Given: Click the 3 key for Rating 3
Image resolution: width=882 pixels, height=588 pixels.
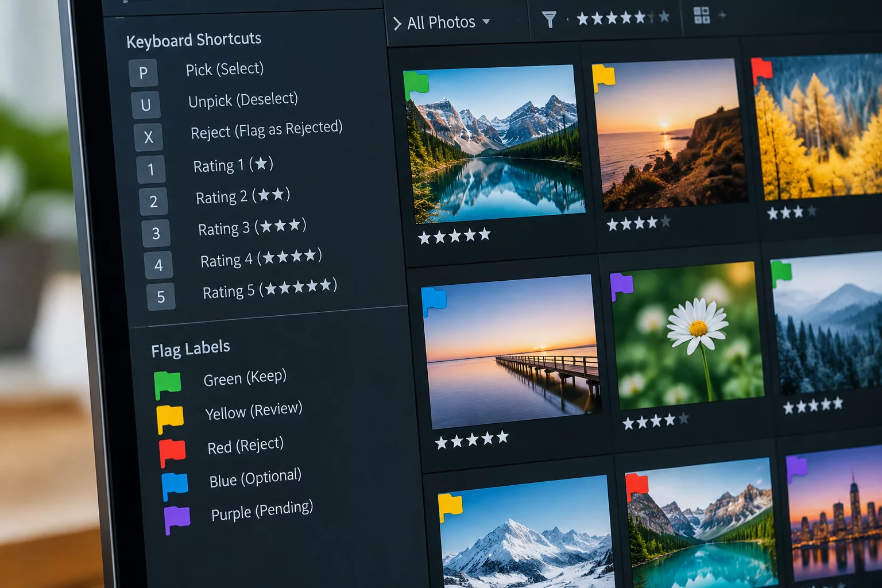Looking at the screenshot, I should click(156, 233).
